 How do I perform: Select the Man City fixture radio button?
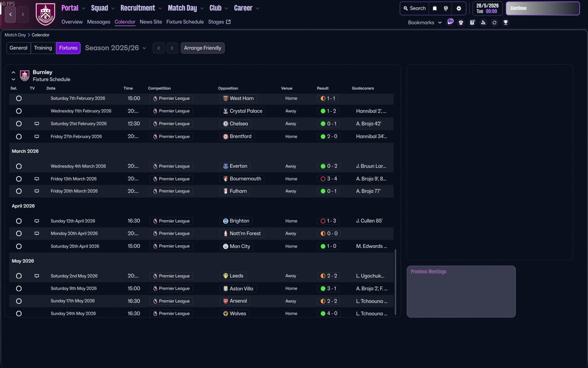19,246
